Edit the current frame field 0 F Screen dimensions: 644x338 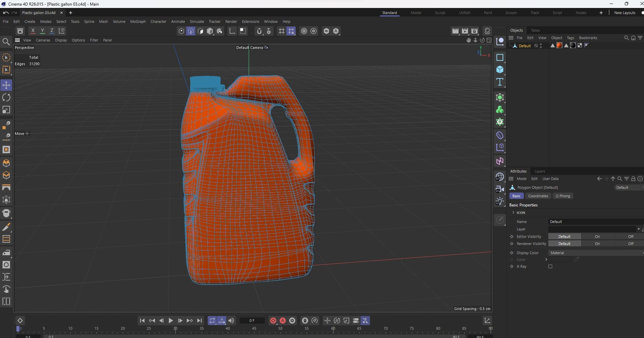[x=252, y=321]
